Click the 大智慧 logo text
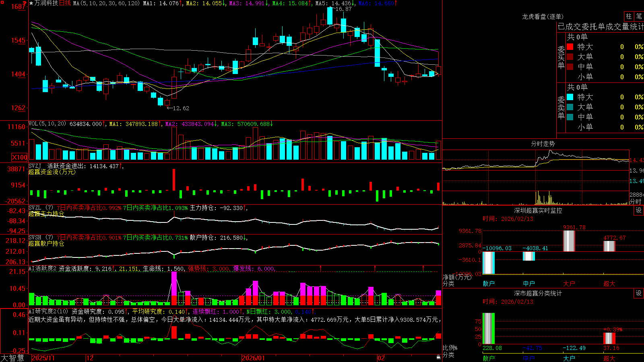Viewport: 644px width, 362px height. [12, 358]
